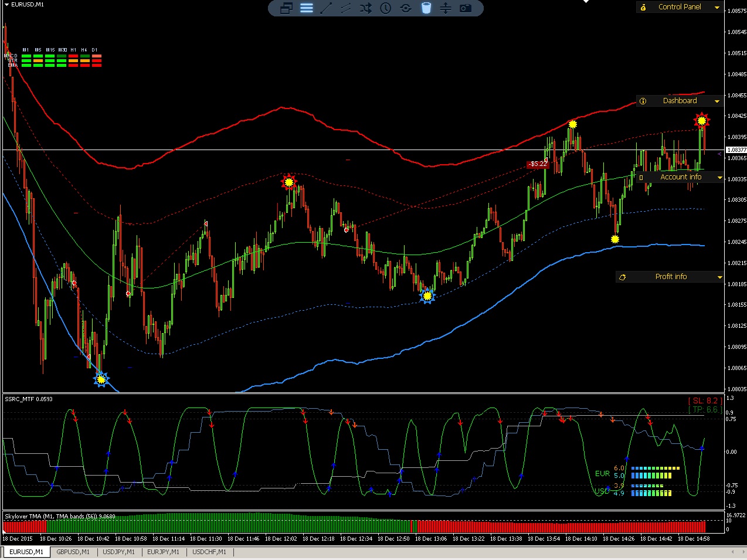The image size is (747, 560).
Task: Click the EUR currency strength bar
Action: 655,472
